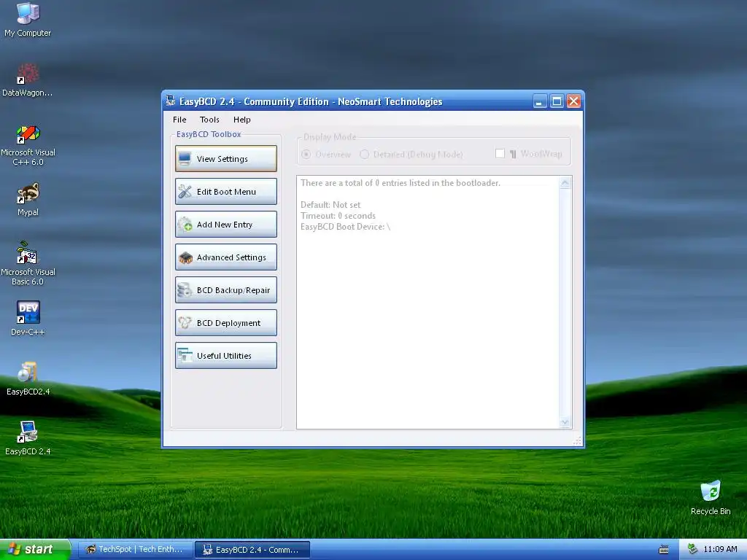Select Detailed (Debug Mode) radio button
This screenshot has width=747, height=560.
[365, 155]
